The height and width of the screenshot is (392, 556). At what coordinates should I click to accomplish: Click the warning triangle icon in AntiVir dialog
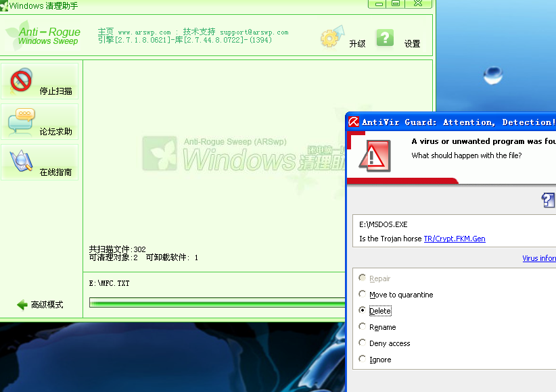coord(375,156)
